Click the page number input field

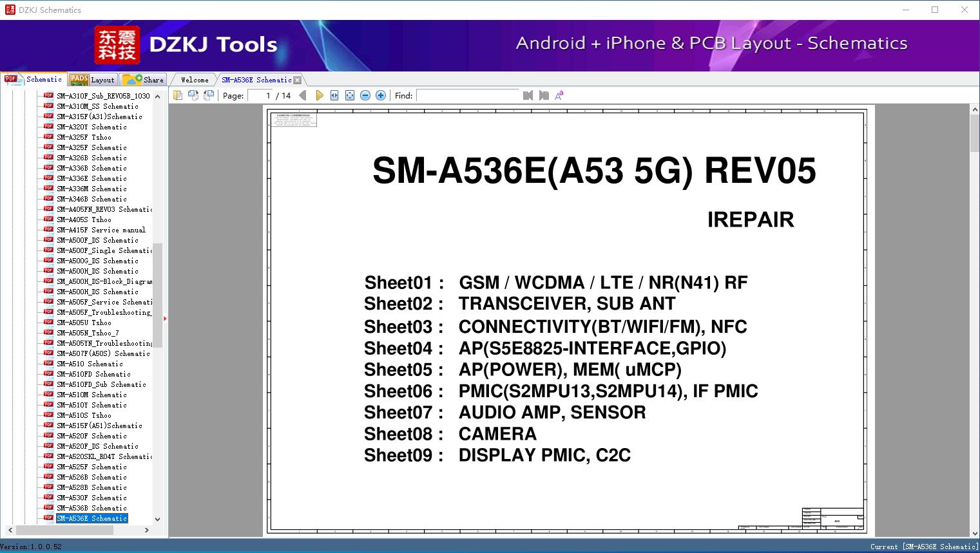pos(261,95)
